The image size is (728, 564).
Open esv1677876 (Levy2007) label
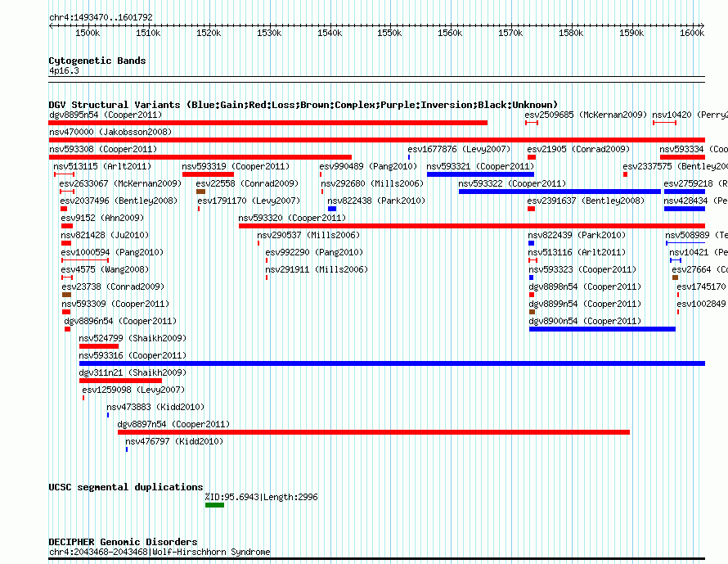[459, 149]
